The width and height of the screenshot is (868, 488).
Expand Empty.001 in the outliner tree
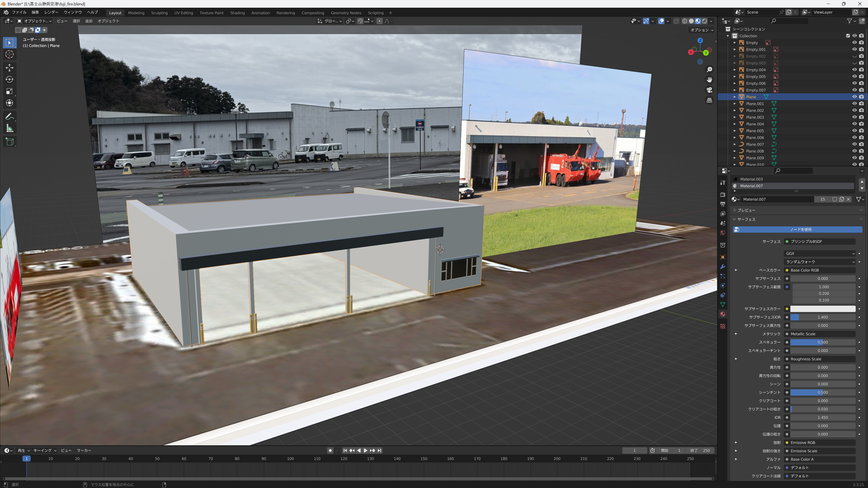[x=735, y=49]
